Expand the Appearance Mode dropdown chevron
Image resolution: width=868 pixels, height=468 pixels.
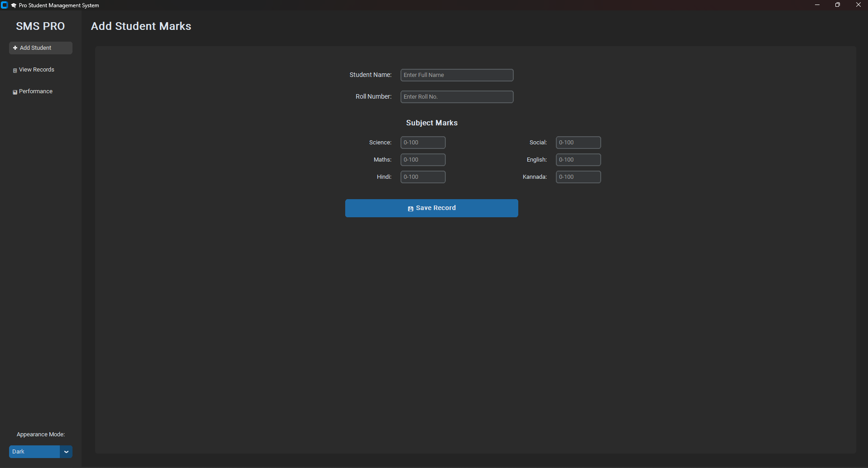coord(66,452)
